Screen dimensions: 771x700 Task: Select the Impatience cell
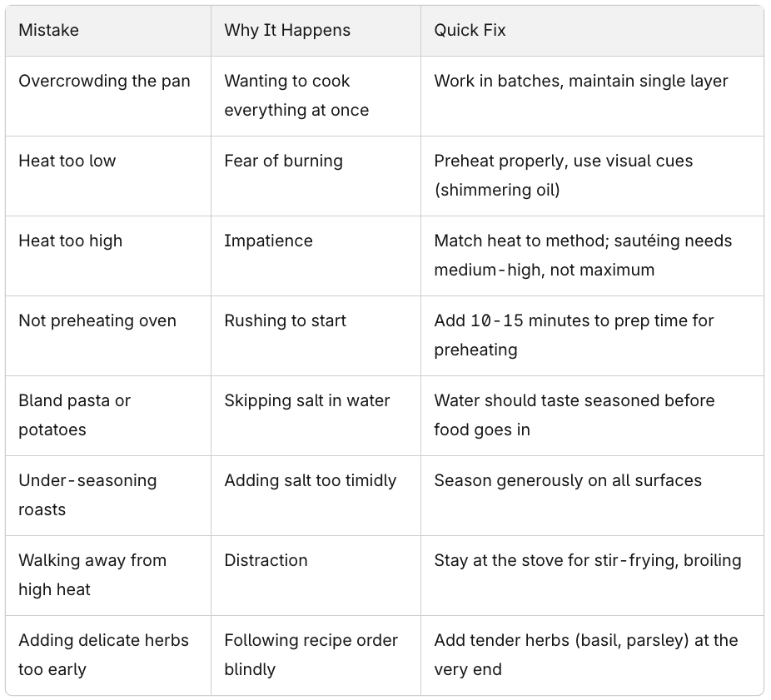click(x=316, y=256)
